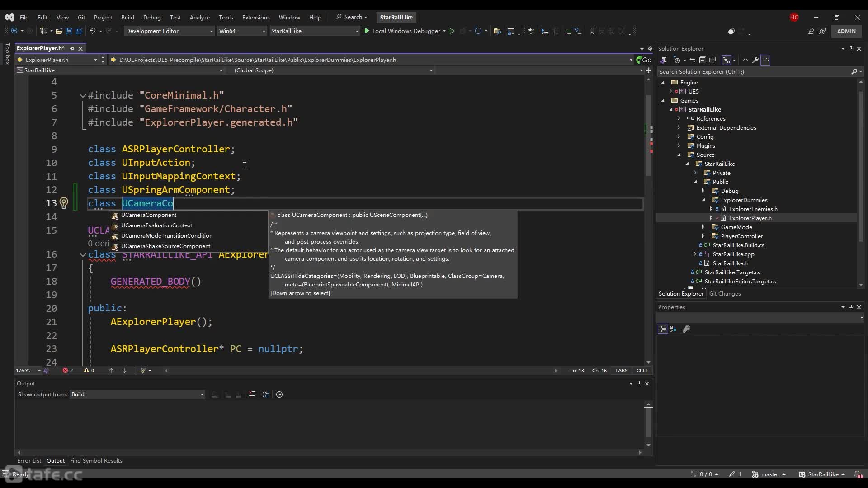Expand the GameMode folder
The height and width of the screenshot is (488, 868).
(703, 227)
